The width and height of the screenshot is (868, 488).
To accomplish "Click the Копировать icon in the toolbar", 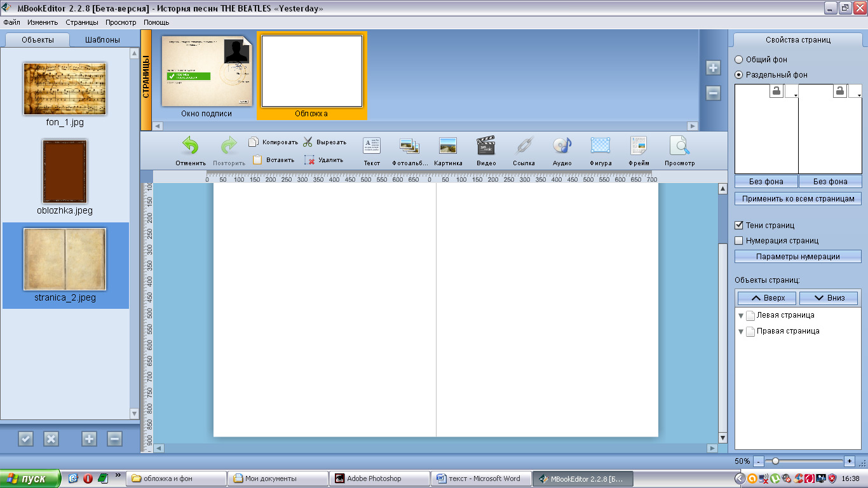I will (254, 142).
